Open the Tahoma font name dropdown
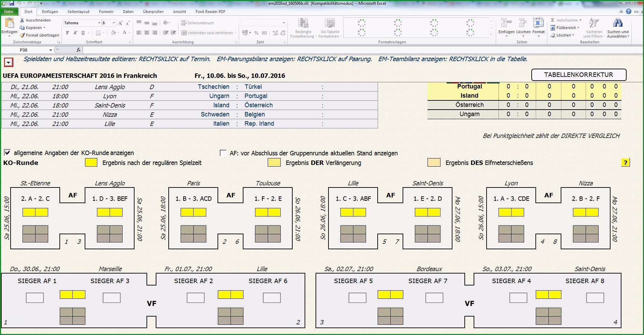 (x=99, y=23)
